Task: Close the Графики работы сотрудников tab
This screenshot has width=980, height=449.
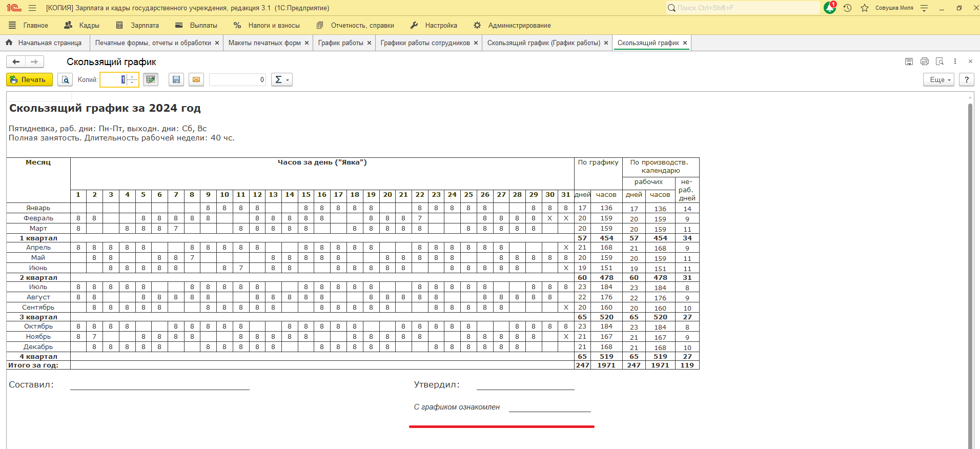Action: 476,43
